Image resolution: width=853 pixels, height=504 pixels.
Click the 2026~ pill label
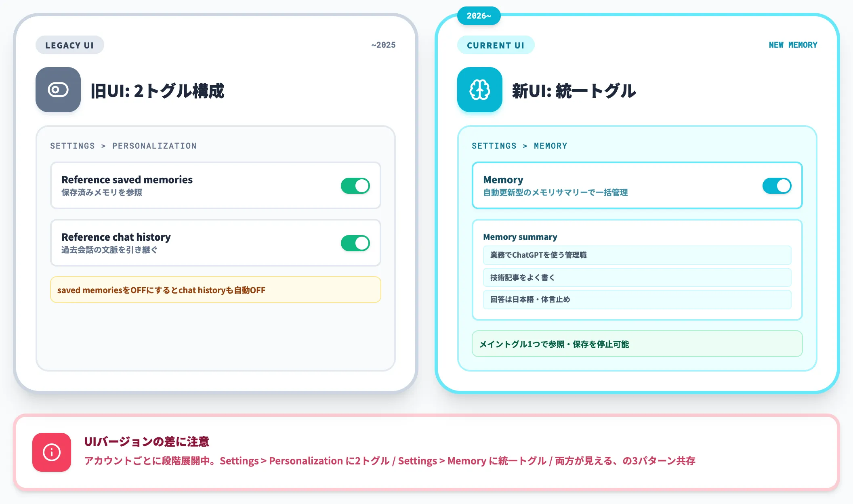click(479, 16)
